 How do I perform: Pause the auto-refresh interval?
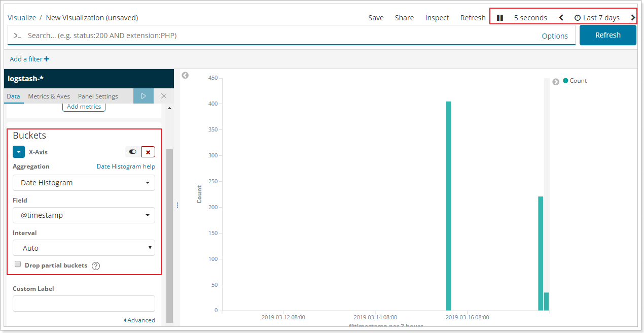coord(500,18)
